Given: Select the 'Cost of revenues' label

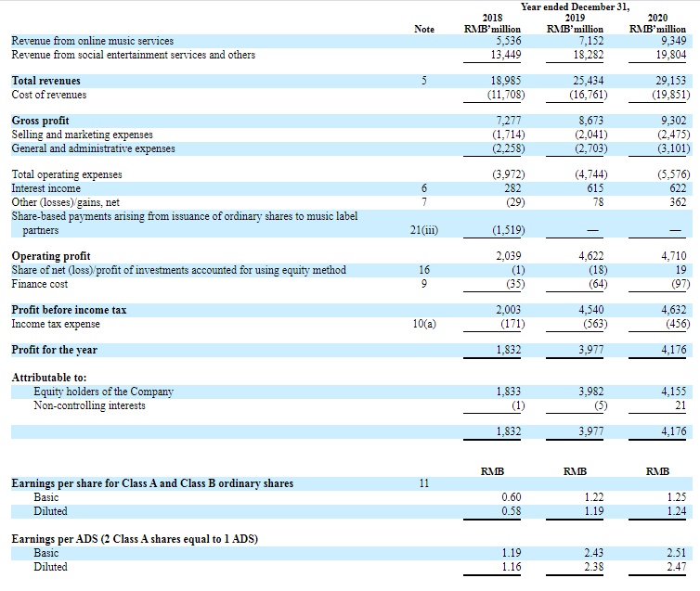Looking at the screenshot, I should tap(49, 95).
